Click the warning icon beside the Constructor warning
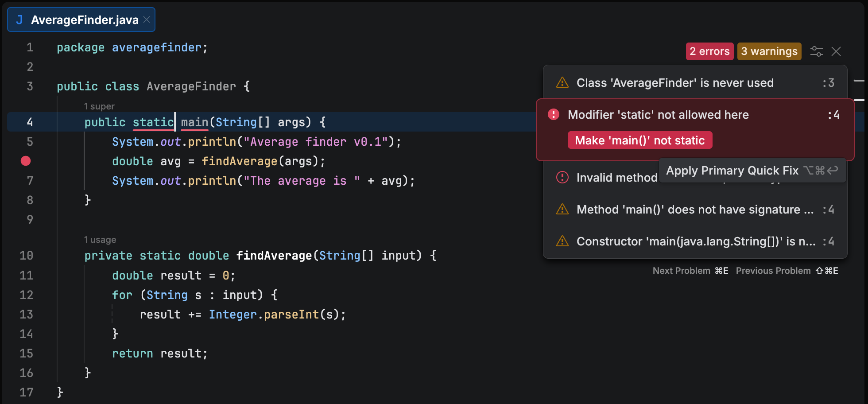 [x=562, y=241]
